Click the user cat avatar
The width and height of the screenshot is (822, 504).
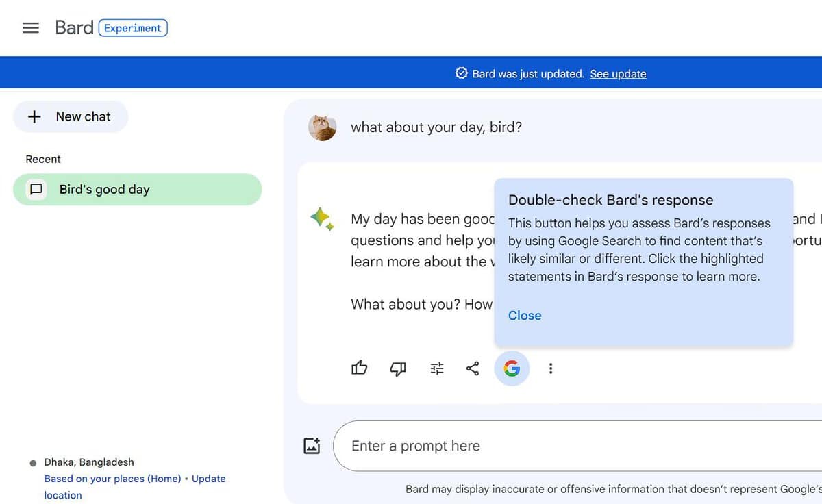(322, 127)
